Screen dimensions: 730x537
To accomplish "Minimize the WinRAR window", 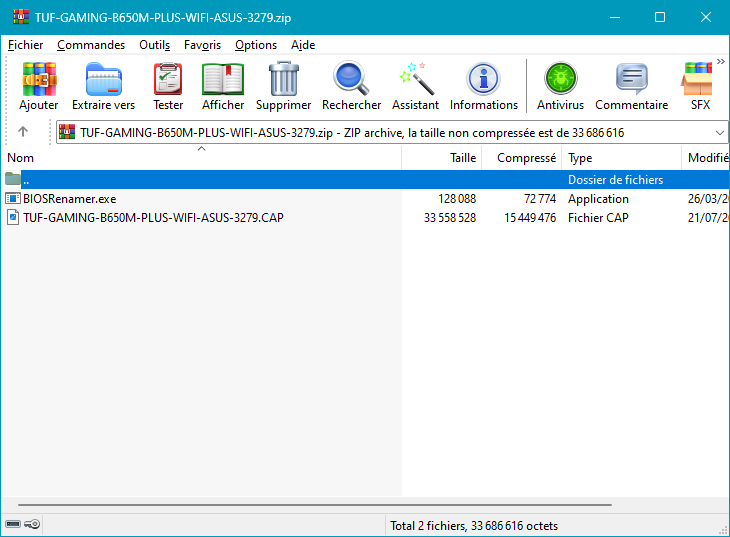I will (615, 17).
